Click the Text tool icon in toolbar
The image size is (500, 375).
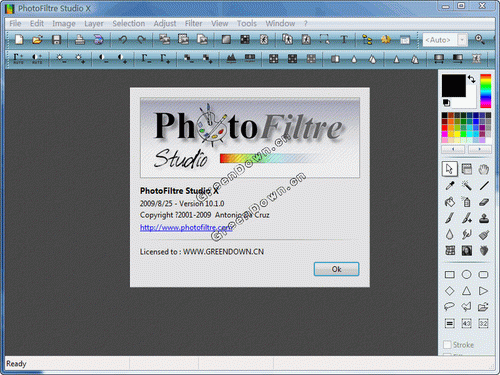coord(344,40)
